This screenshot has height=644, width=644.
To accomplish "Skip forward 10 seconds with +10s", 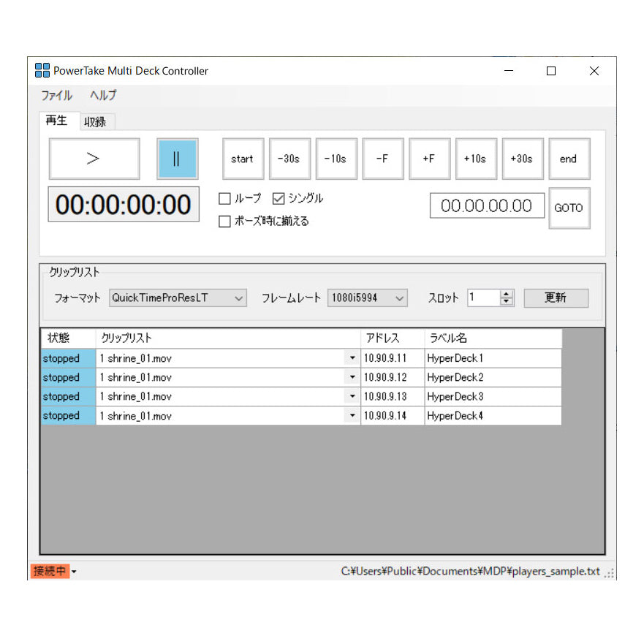I will tap(476, 159).
